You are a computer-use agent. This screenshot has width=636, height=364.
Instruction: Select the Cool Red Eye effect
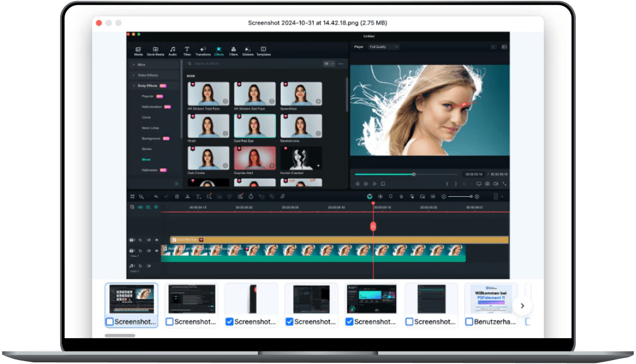tap(255, 126)
